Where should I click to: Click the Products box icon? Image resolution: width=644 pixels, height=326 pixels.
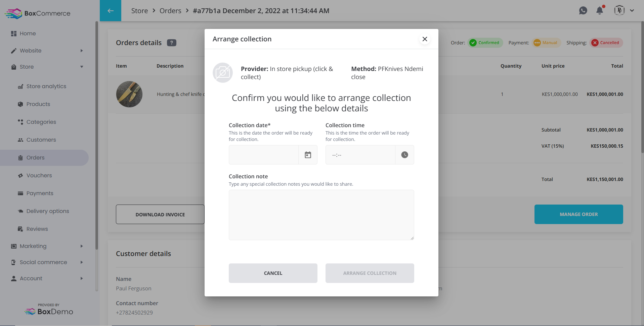tap(20, 104)
